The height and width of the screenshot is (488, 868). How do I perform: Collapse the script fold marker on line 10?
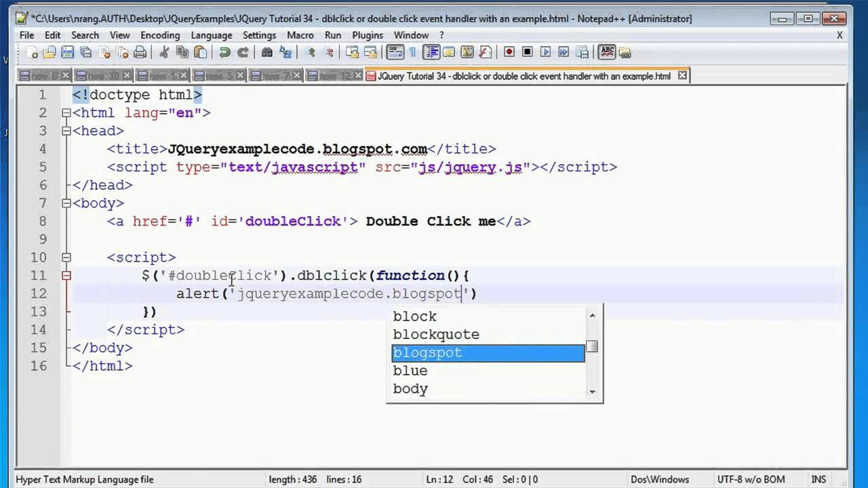tap(66, 258)
